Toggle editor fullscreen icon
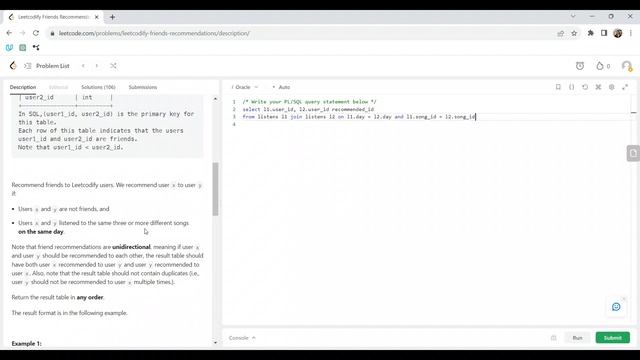The height and width of the screenshot is (360, 640). click(625, 87)
